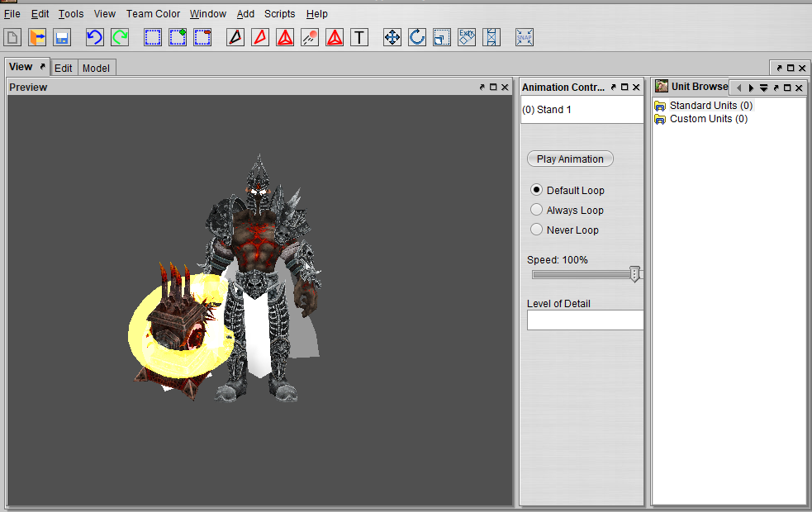This screenshot has height=512, width=812.
Task: Open the Team Color menu
Action: [x=154, y=14]
